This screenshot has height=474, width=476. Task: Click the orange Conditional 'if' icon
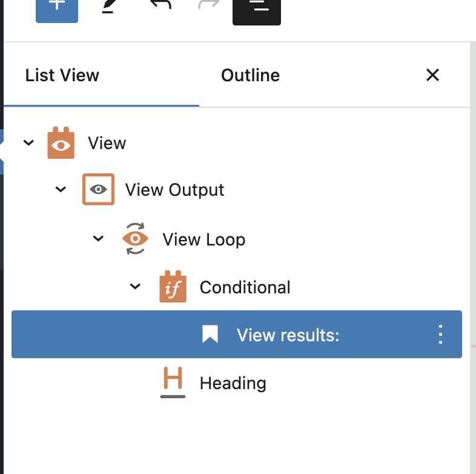pos(173,287)
